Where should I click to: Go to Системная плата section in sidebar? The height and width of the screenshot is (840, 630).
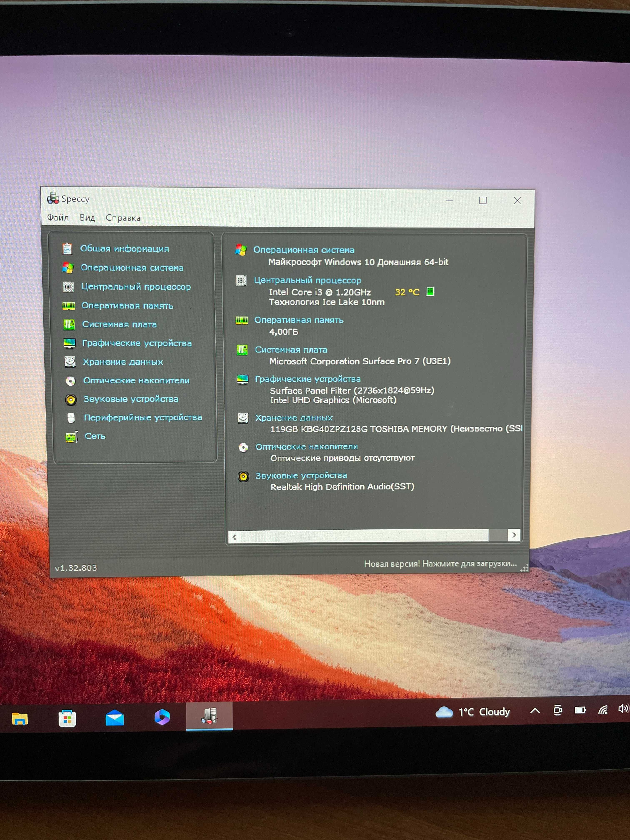click(119, 324)
